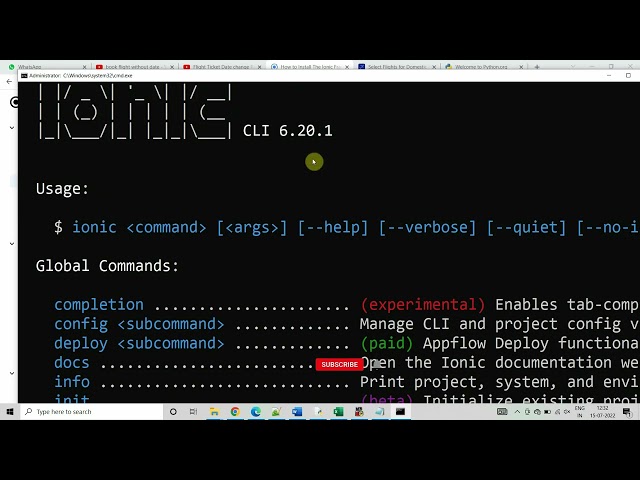Launch File Explorer from the taskbar
The image size is (640, 480).
pyautogui.click(x=214, y=412)
